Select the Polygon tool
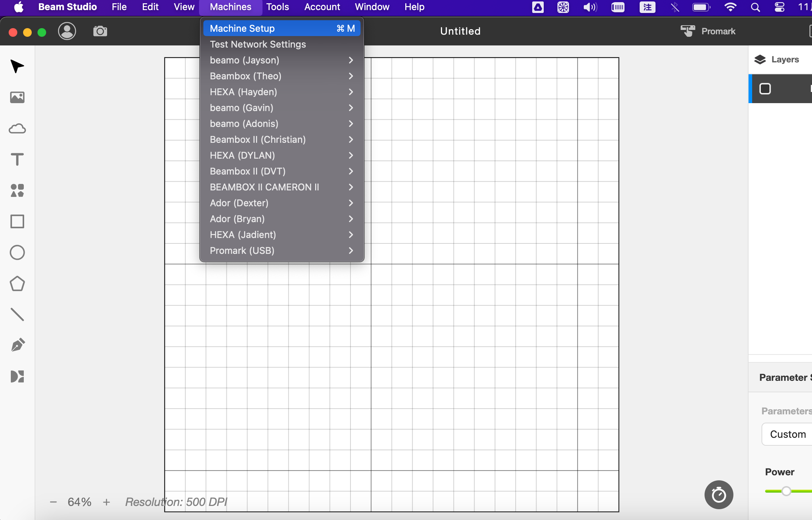 coord(17,284)
